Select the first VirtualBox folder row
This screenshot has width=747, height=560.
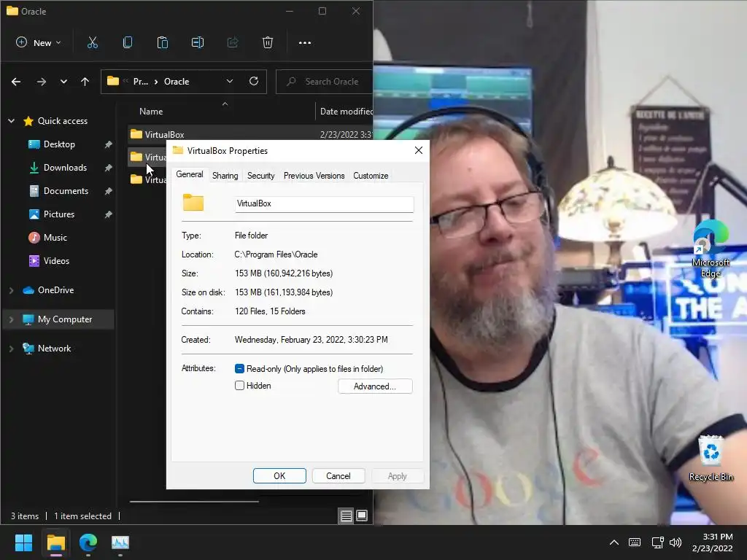click(251, 134)
